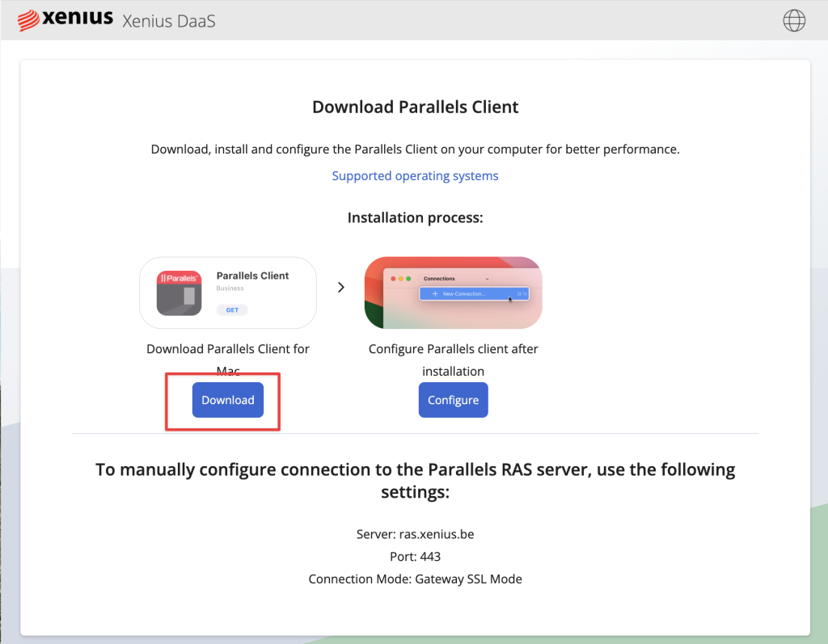Screen dimensions: 828x644
Task: Click the red Parallels app icon
Action: pyautogui.click(x=179, y=293)
